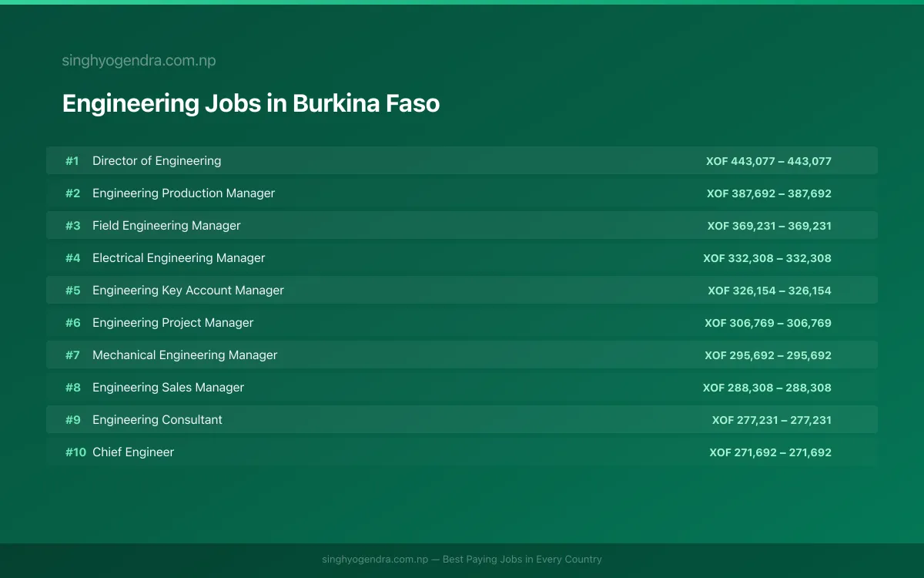The image size is (924, 578).
Task: Click salary XOF 326,154 – 326,154
Action: 770,291
